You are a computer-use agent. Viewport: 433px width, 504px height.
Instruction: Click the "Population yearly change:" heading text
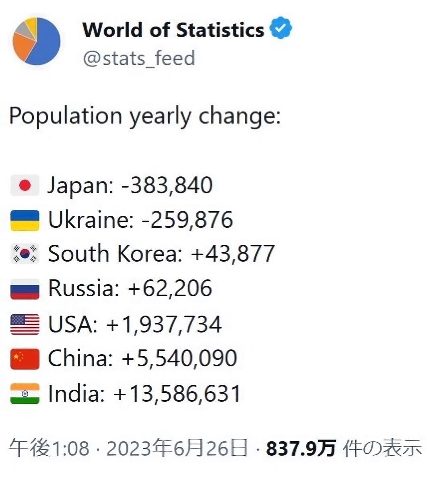(145, 116)
